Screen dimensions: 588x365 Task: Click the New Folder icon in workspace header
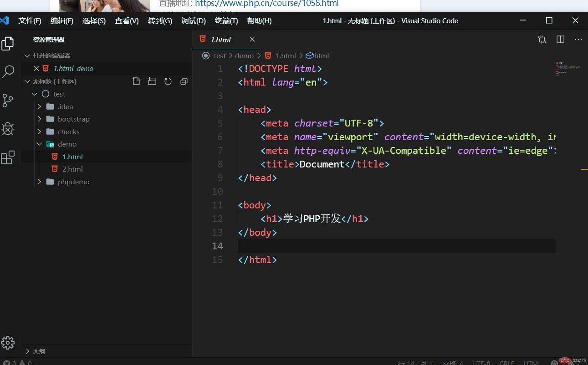(x=152, y=81)
